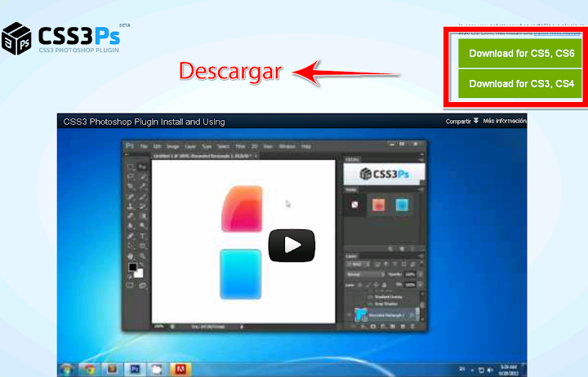Select the Hand tool in the video's Photoshop toolbar
The height and width of the screenshot is (377, 588).
coord(130,255)
